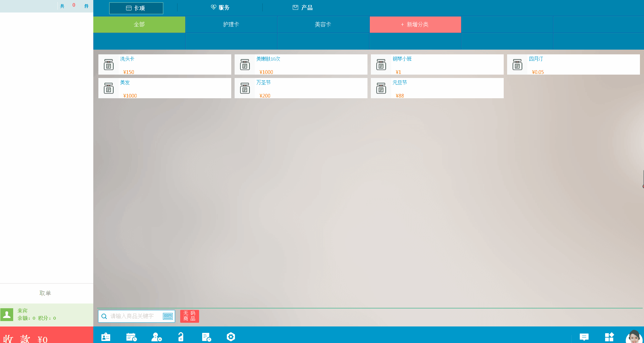Open the member ID badge icon

(106, 337)
